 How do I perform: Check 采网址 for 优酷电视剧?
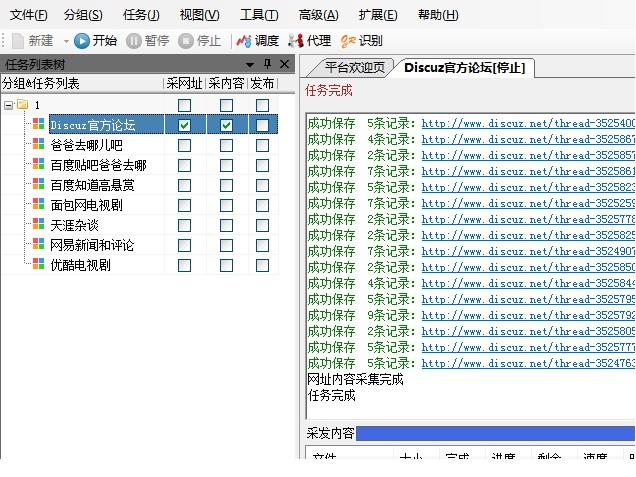[185, 265]
